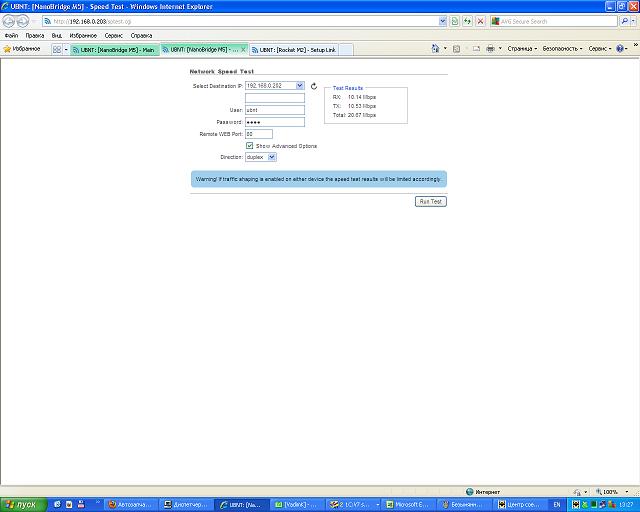Open the Безопасность (Safety) dropdown menu
Viewport: 640px width, 512px height.
(x=562, y=49)
